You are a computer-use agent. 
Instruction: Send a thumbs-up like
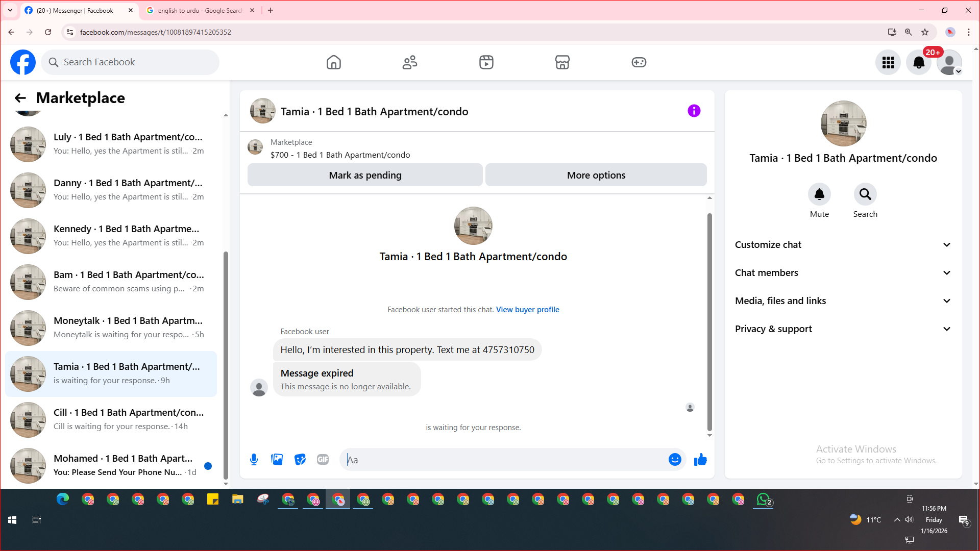[x=700, y=460]
